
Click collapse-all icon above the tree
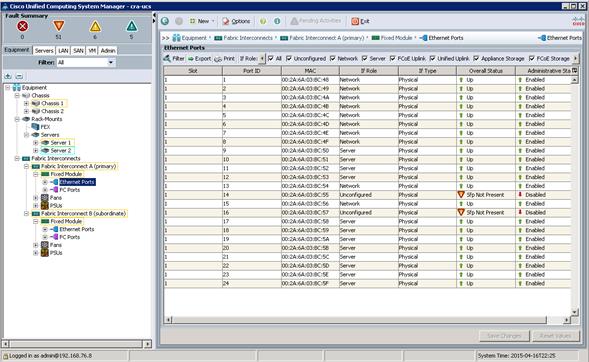click(19, 76)
